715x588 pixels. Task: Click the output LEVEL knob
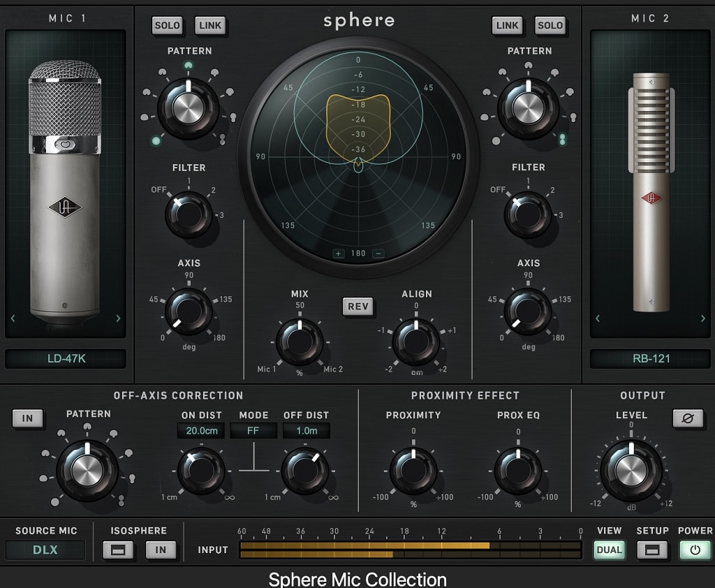click(x=631, y=471)
